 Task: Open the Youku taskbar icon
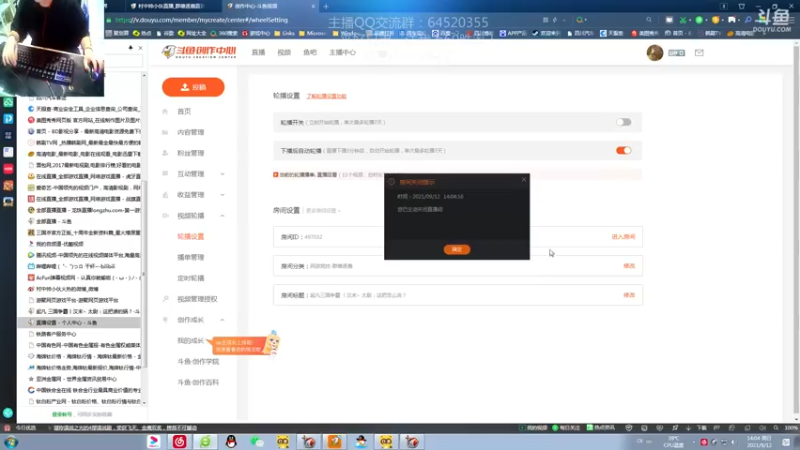[154, 442]
